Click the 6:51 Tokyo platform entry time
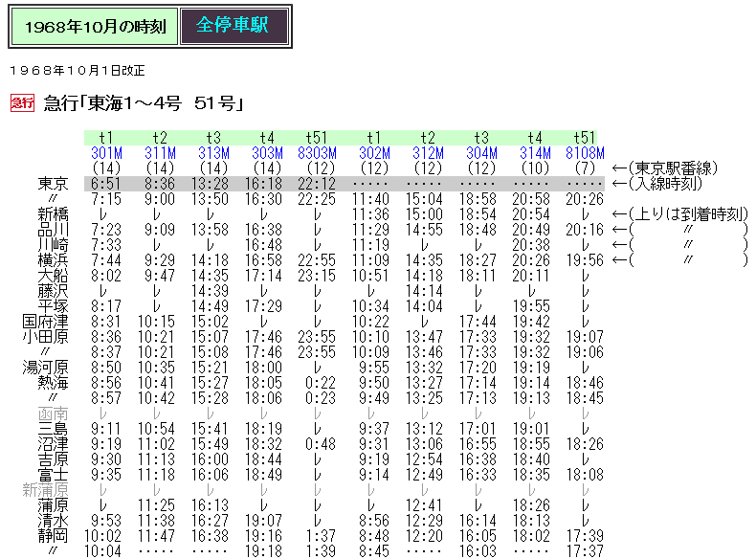 coord(106,184)
